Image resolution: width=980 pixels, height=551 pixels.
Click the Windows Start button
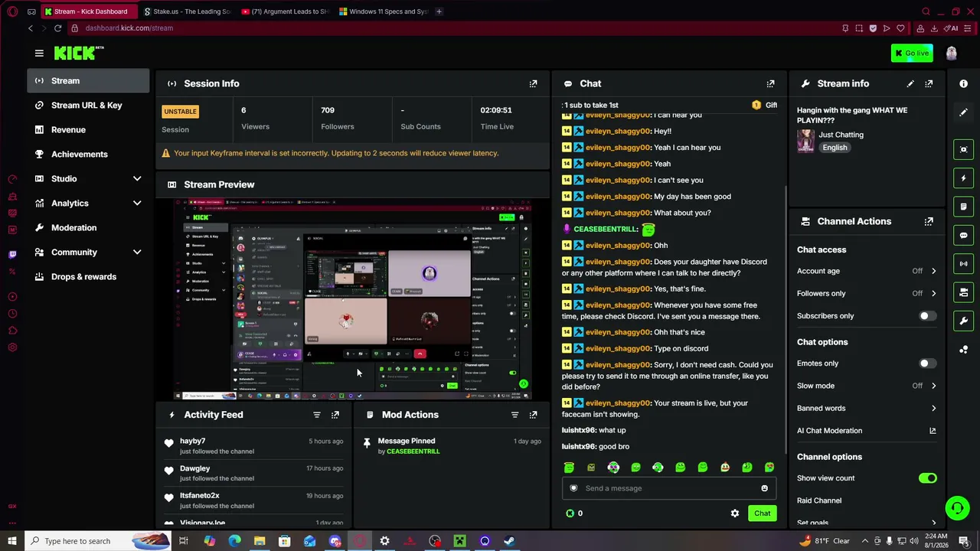point(11,541)
